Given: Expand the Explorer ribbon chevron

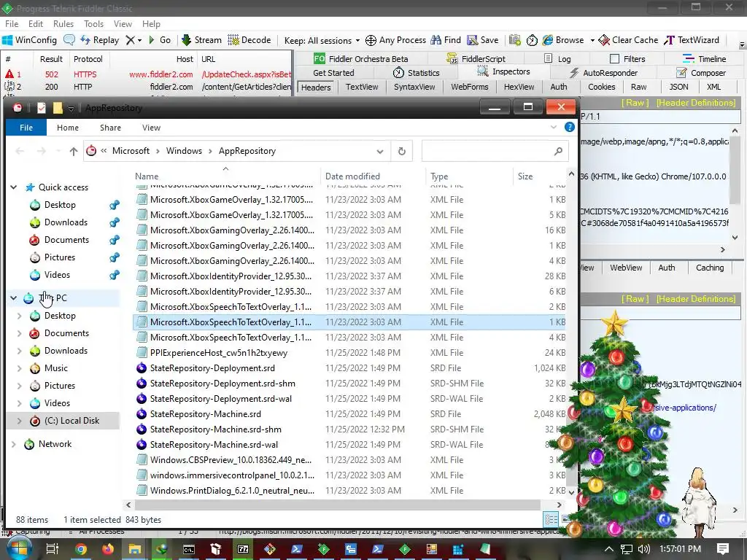Looking at the screenshot, I should 554,127.
